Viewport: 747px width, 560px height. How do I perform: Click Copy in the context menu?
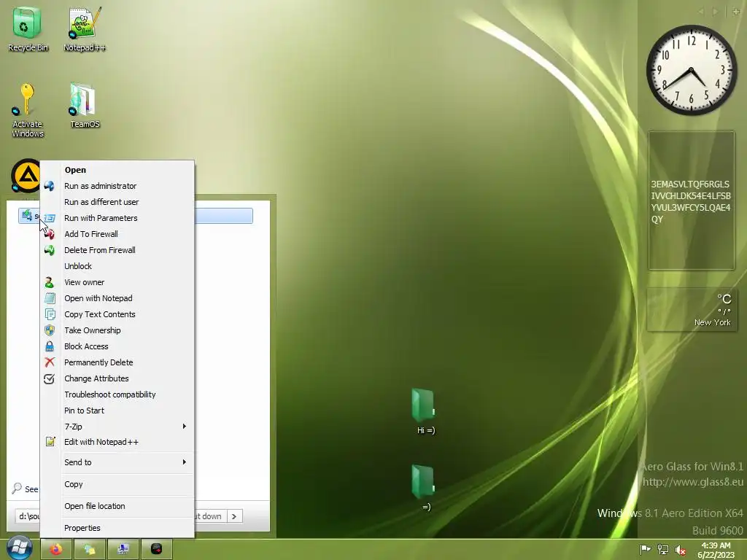(x=117, y=484)
